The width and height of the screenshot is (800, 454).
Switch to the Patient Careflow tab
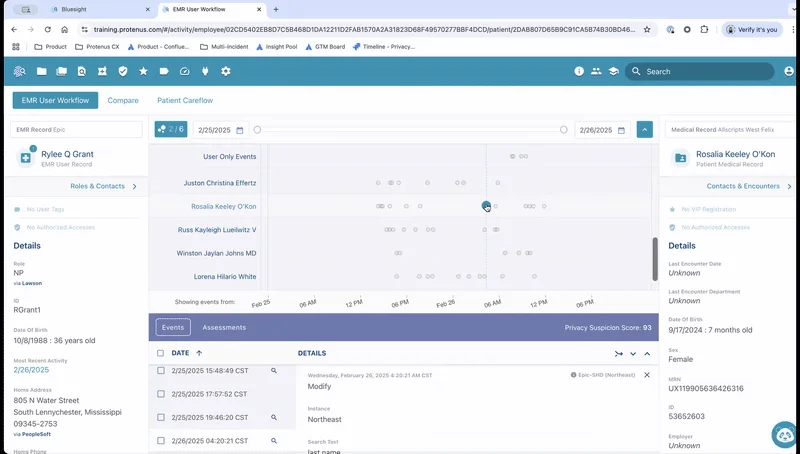[184, 100]
